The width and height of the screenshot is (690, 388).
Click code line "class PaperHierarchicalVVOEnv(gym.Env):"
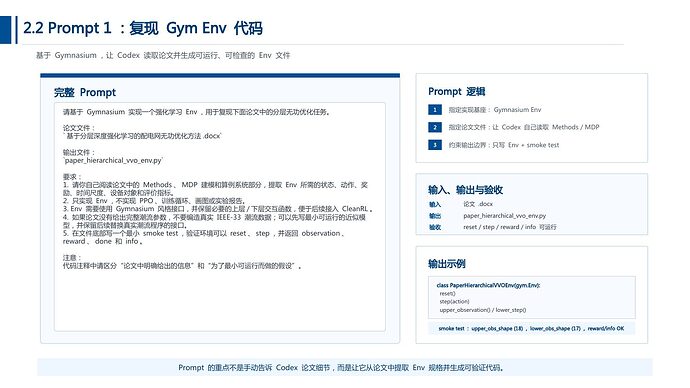point(488,285)
